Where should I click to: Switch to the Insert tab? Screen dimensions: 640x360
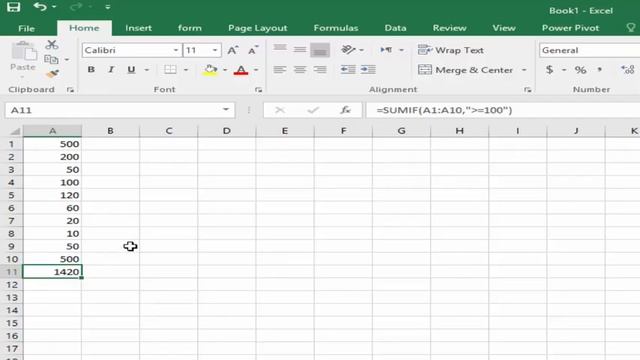click(138, 28)
